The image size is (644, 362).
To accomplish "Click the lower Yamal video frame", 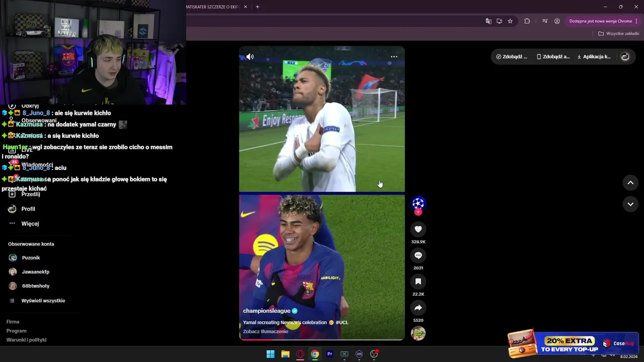I will click(322, 267).
